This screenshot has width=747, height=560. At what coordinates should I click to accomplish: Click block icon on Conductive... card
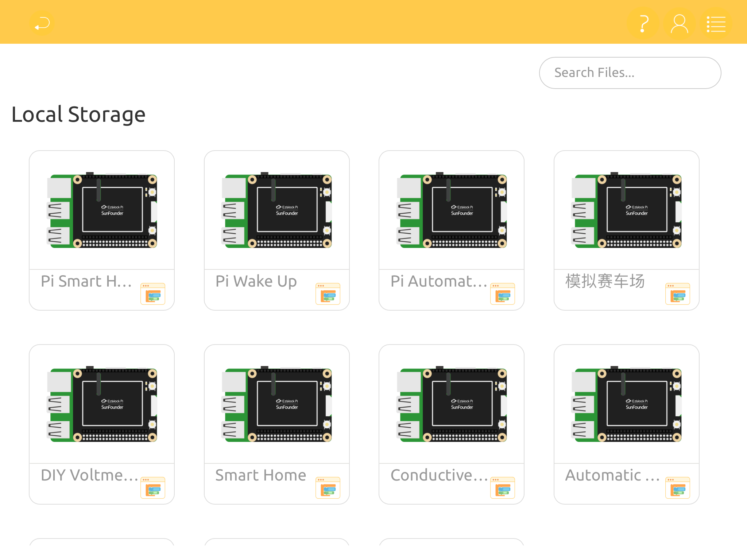503,488
